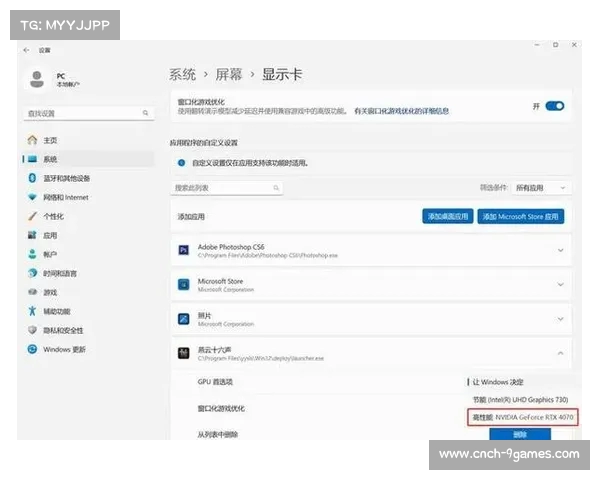Click the monitor icon next to 系统
Screen dimensions: 600x480
(33, 159)
